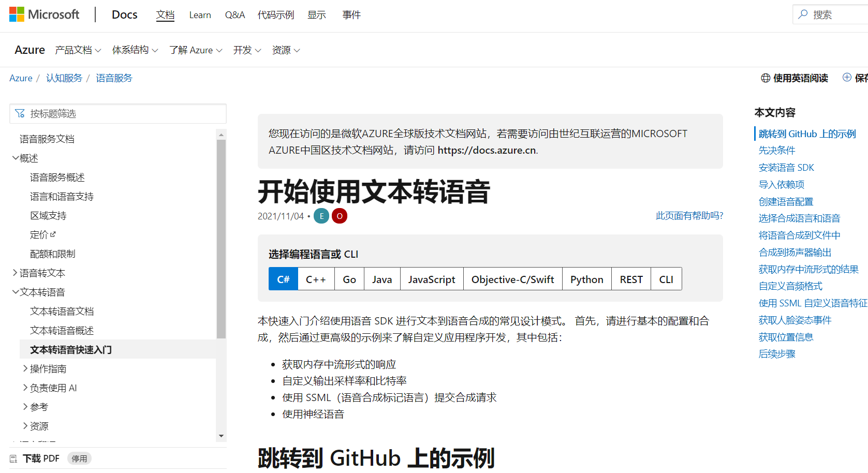Expand the 负责使用 AI tree node
Image resolution: width=868 pixels, height=473 pixels.
pyautogui.click(x=25, y=388)
